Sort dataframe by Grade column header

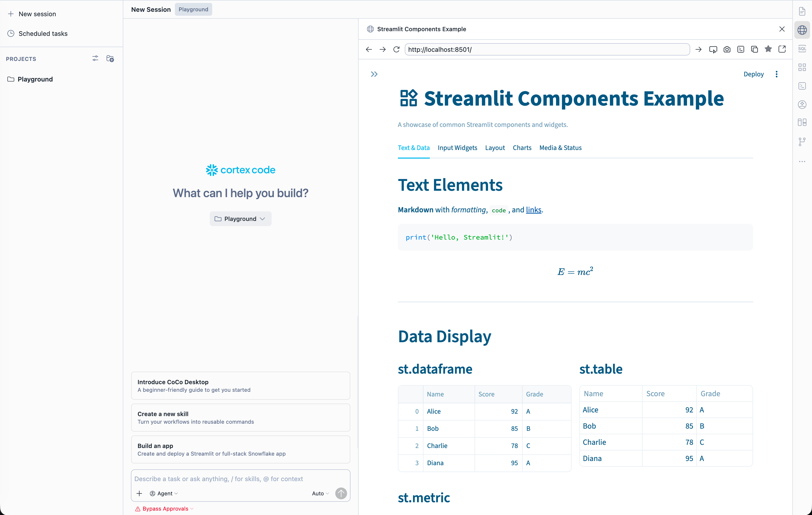(x=546, y=394)
